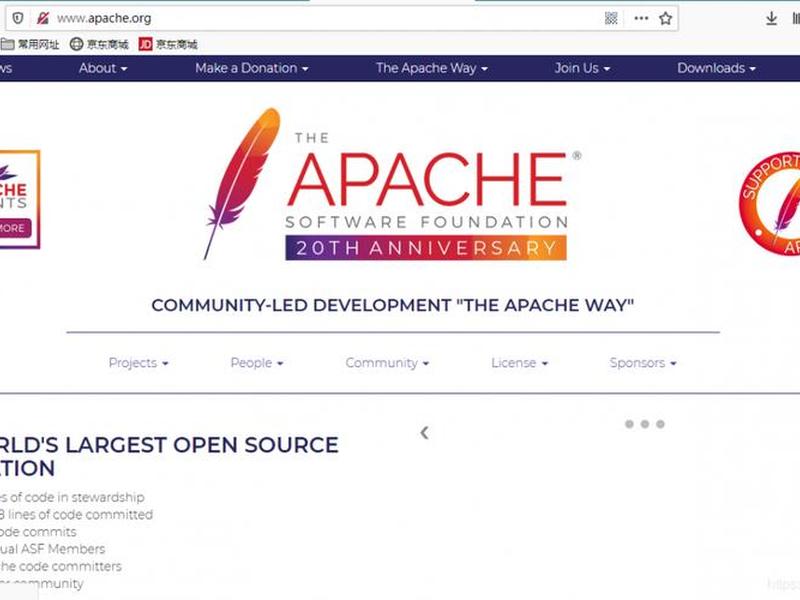Open the Community dropdown
Image resolution: width=800 pixels, height=600 pixels.
click(387, 363)
